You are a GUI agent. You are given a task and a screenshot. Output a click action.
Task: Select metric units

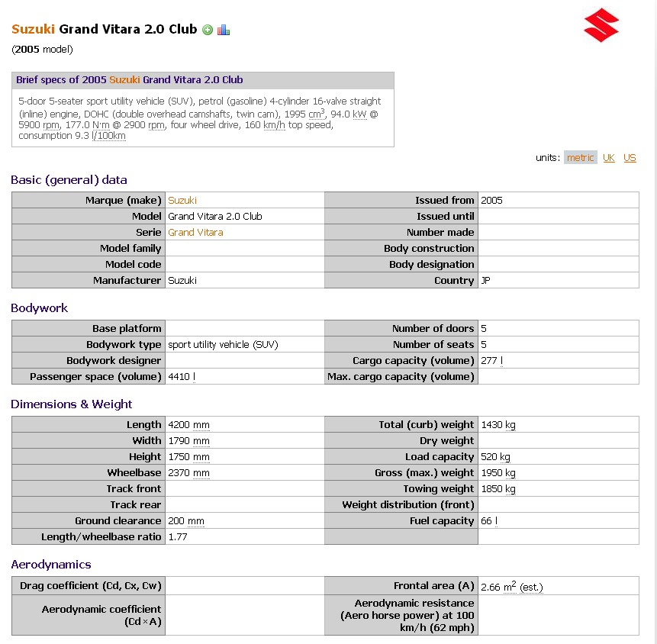(x=581, y=157)
